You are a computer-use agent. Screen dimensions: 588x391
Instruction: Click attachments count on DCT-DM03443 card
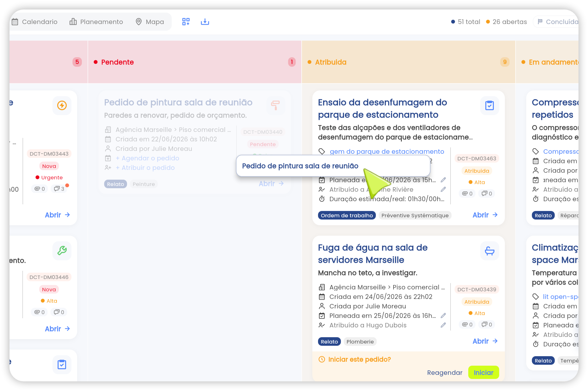click(x=40, y=189)
